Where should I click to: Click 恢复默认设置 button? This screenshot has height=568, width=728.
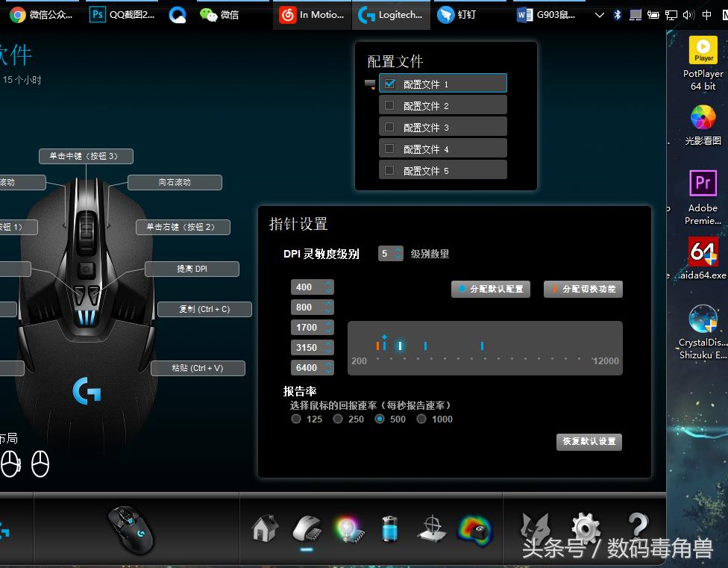pyautogui.click(x=589, y=441)
